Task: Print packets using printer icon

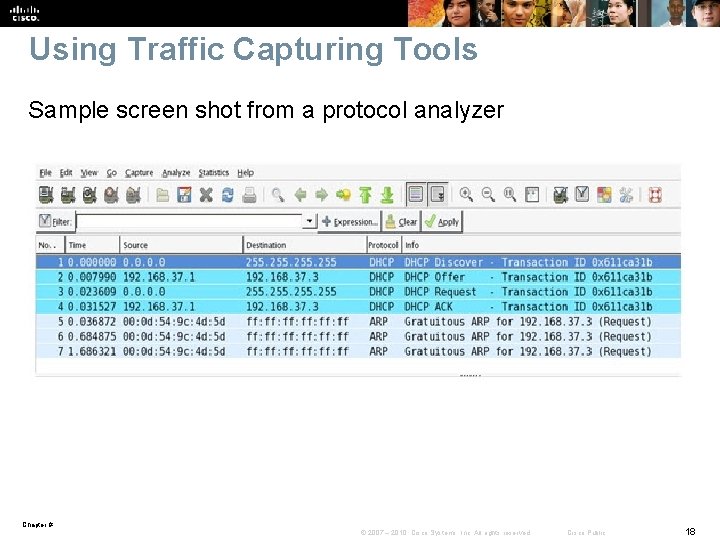Action: click(249, 195)
